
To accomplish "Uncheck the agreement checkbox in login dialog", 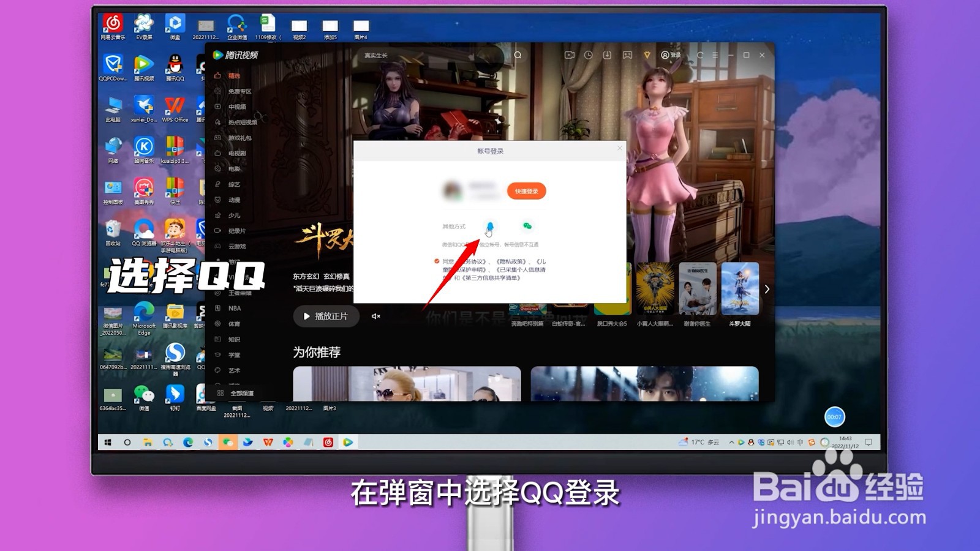I will 436,261.
